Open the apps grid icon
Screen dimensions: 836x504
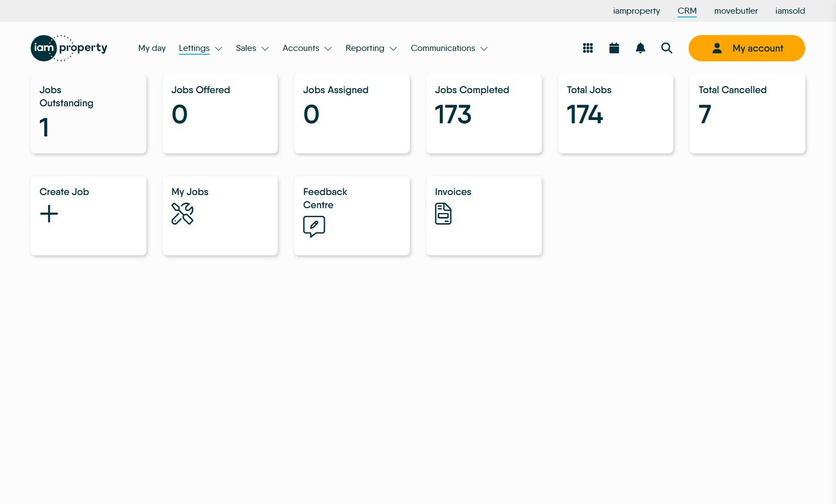588,48
